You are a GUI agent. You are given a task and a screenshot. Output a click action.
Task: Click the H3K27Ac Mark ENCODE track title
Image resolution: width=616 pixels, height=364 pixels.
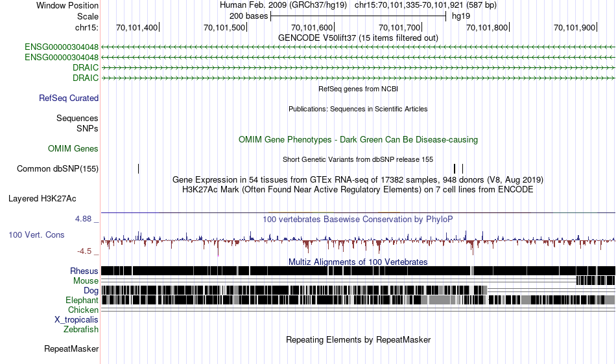coord(358,190)
